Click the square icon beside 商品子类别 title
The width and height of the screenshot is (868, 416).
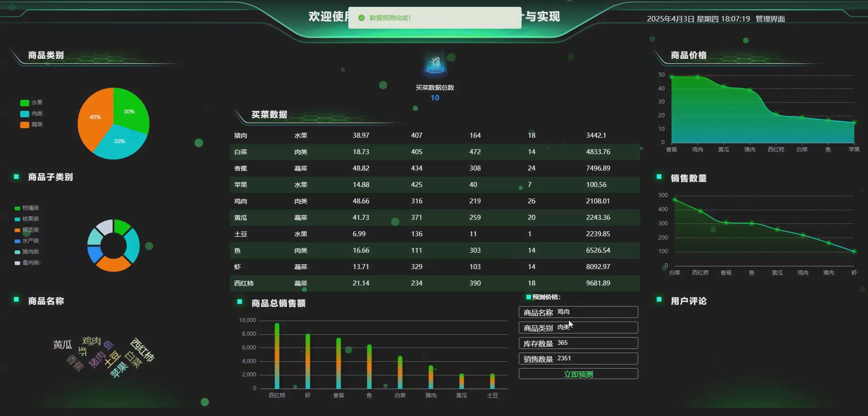(16, 177)
